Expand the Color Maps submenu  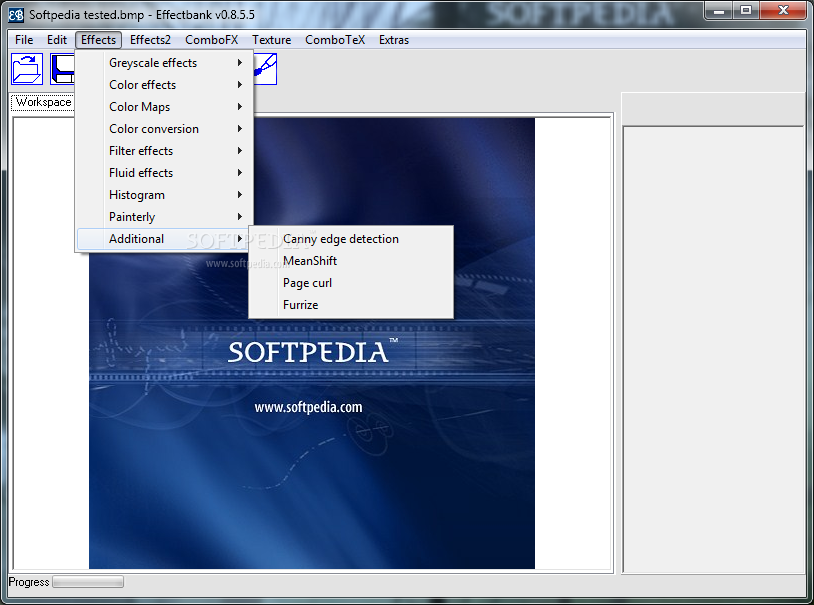164,107
